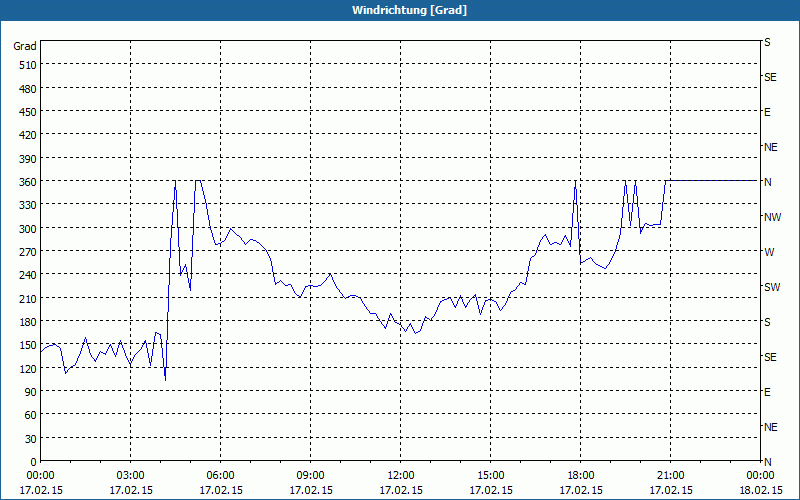The width and height of the screenshot is (800, 500).
Task: Click the 180 value on the y-axis
Action: (x=25, y=322)
